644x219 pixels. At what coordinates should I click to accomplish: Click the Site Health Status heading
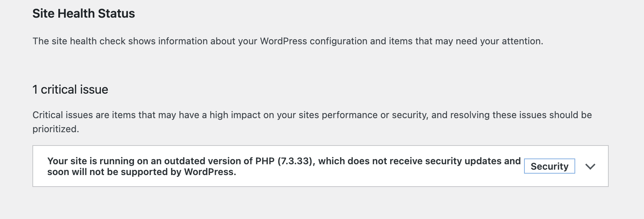(84, 14)
